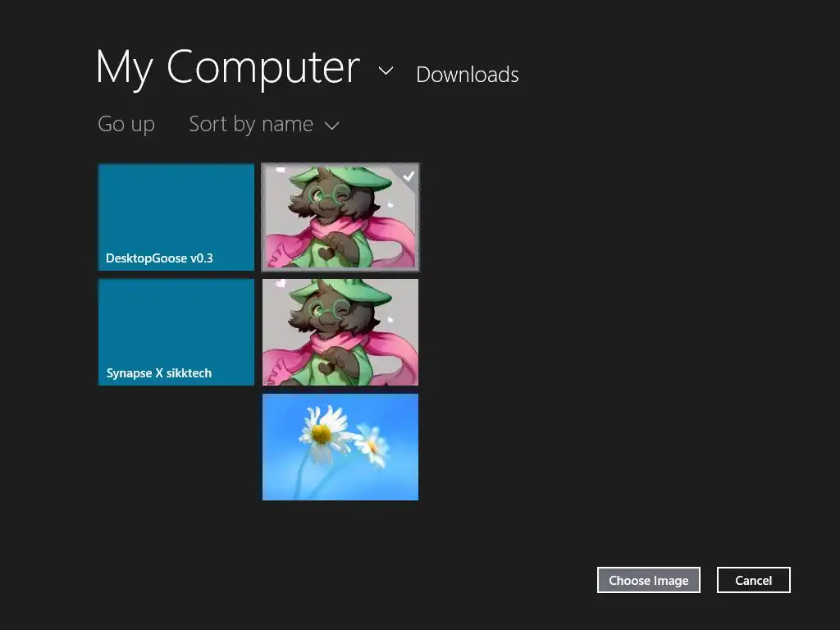Select the daisy flowers wallpaper thumbnail

(x=340, y=447)
